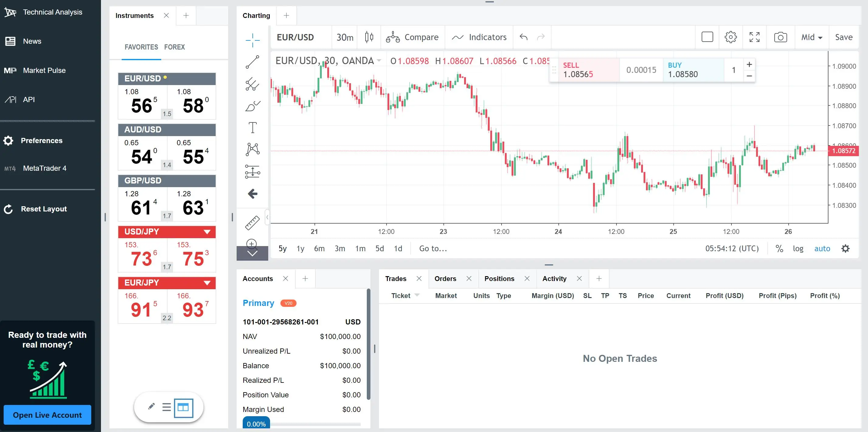Expand the EUR/USD OANDA legend arrow
Viewport: 868px width, 432px height.
point(379,61)
